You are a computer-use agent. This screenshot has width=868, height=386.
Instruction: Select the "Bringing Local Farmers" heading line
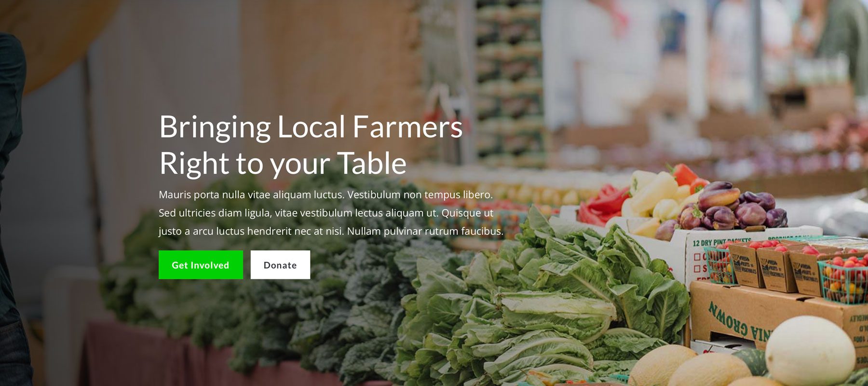[x=311, y=127]
